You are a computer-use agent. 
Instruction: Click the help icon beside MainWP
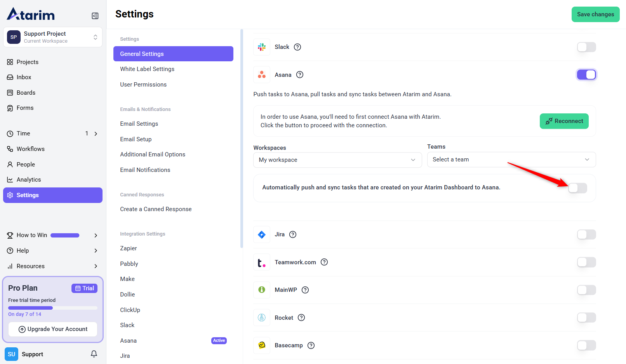tap(305, 290)
